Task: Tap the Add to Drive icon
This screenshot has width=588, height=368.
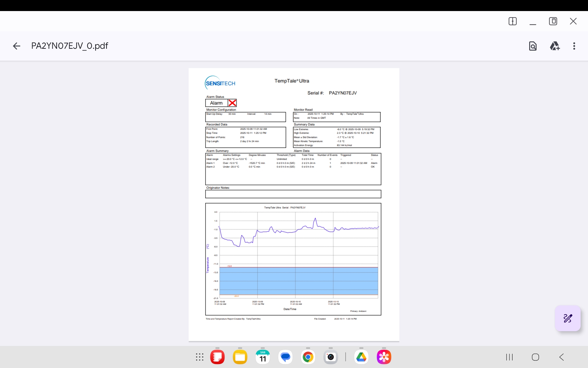Action: pyautogui.click(x=555, y=46)
